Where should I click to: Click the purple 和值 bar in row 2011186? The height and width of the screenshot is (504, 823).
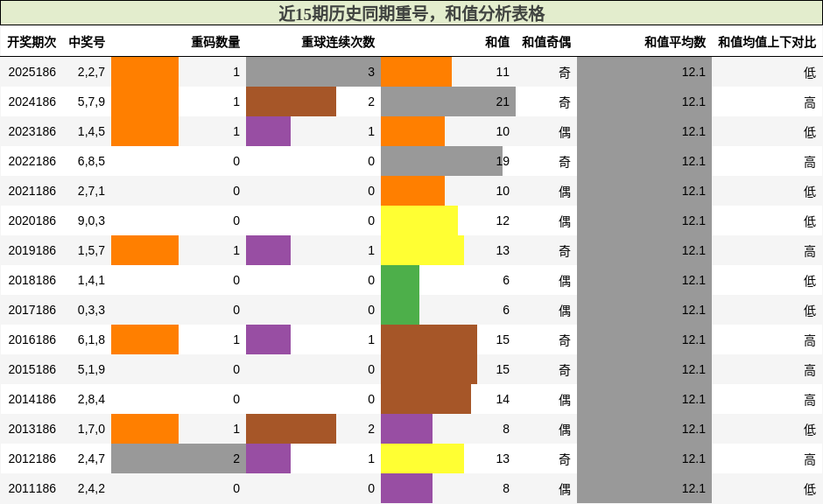(407, 488)
